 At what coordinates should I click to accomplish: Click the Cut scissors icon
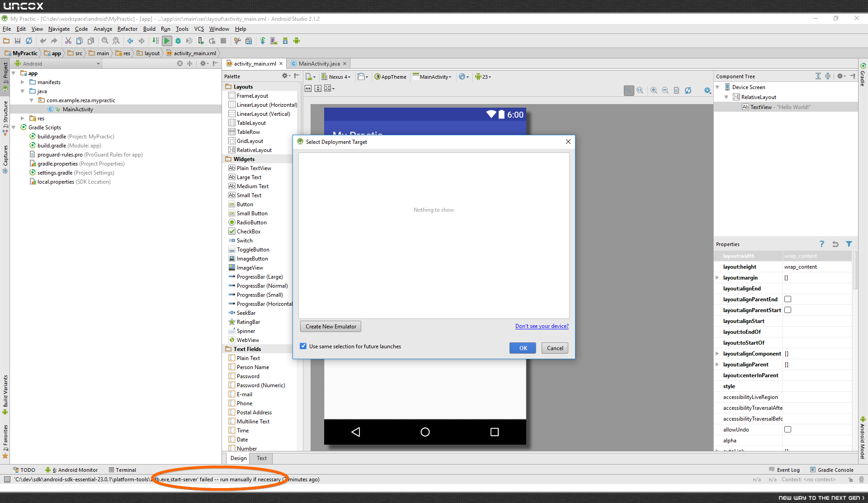[68, 41]
